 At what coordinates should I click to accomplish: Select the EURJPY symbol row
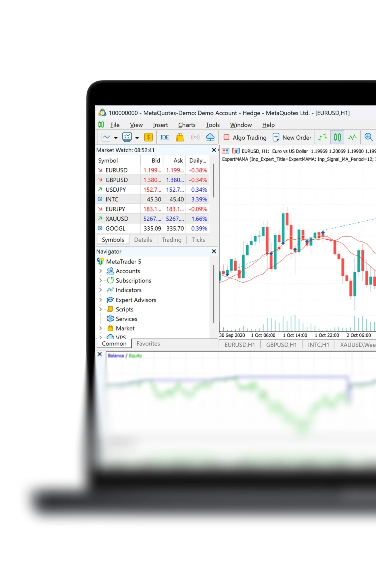(152, 209)
